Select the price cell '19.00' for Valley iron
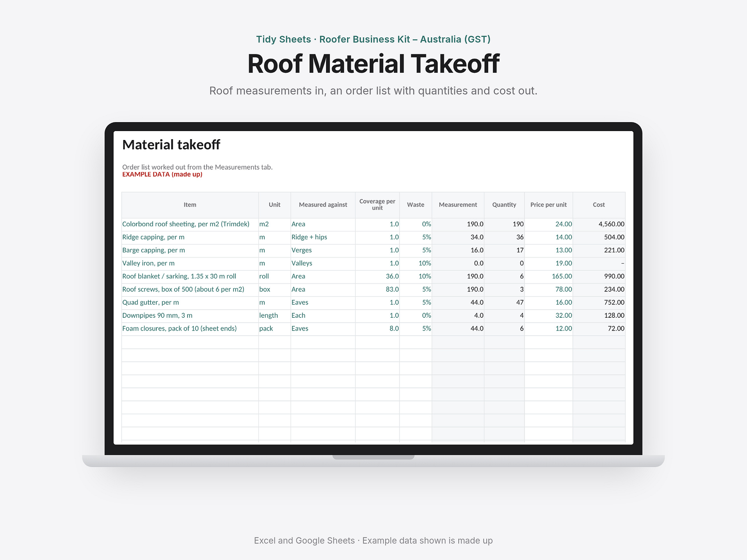Viewport: 747px width, 560px height. (x=549, y=264)
